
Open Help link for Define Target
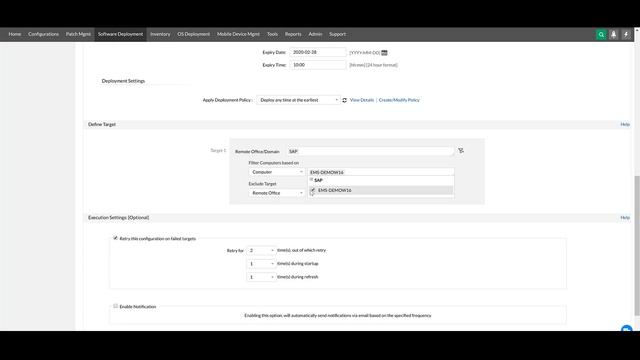click(625, 124)
